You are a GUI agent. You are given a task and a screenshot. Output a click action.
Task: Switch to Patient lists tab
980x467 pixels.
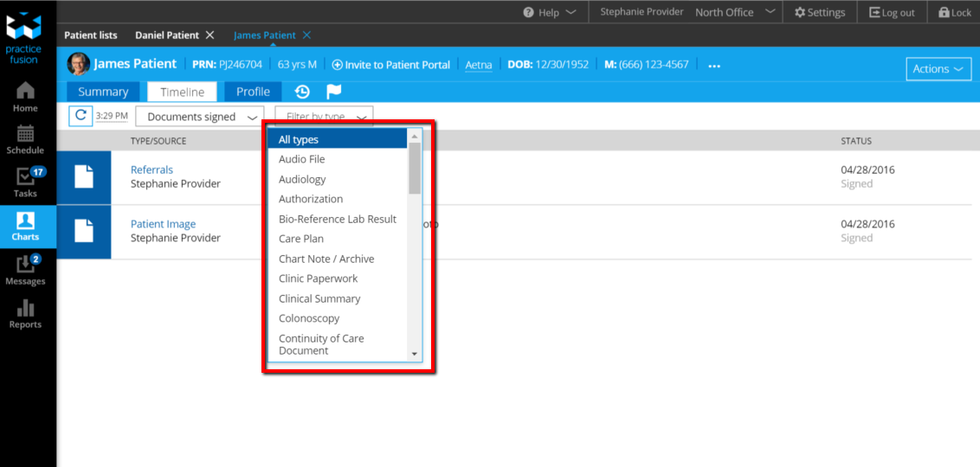pyautogui.click(x=91, y=35)
